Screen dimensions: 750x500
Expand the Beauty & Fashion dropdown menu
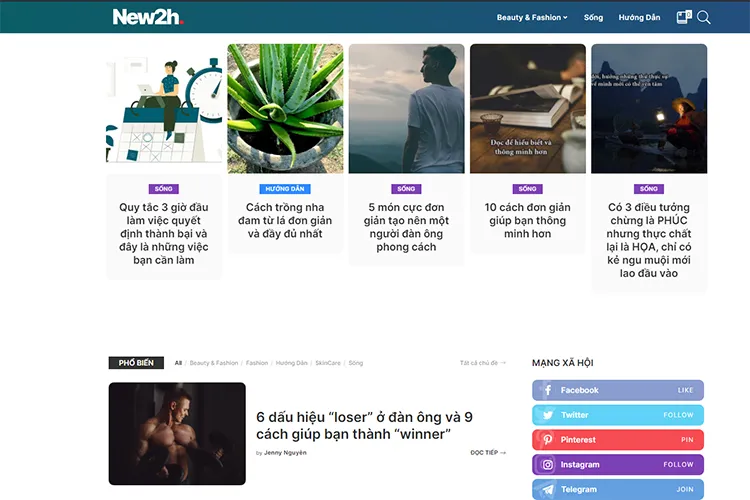(532, 18)
